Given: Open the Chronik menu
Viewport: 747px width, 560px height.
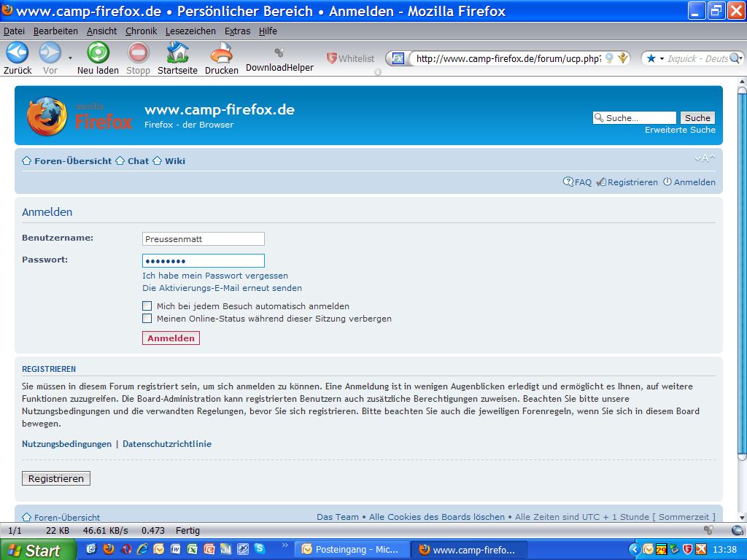Looking at the screenshot, I should click(x=141, y=31).
